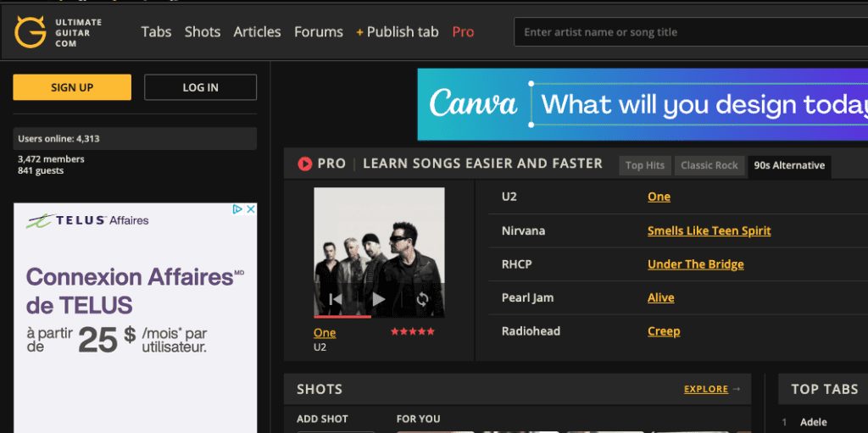Click the Radiohead artist name
This screenshot has height=433, width=868.
click(531, 331)
